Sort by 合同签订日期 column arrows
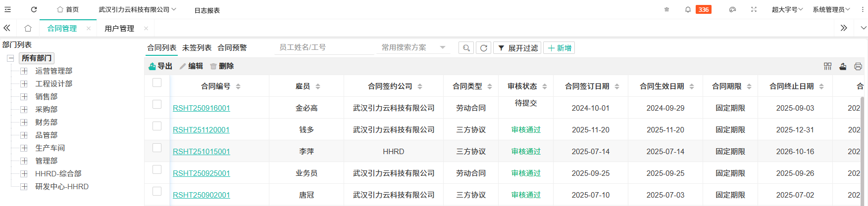Image resolution: width=868 pixels, height=206 pixels. (x=617, y=86)
